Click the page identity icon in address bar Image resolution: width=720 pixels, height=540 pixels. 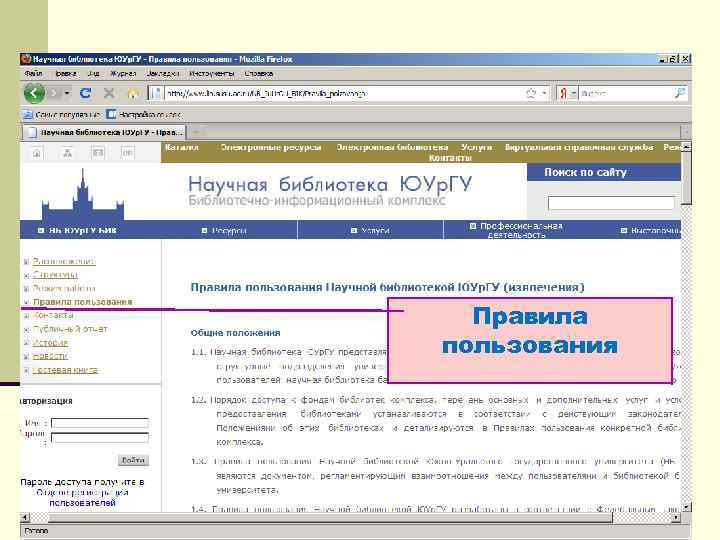coord(156,94)
